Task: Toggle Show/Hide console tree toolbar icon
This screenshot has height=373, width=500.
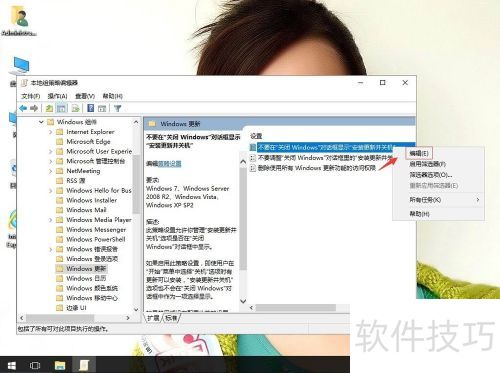Action: click(61, 108)
